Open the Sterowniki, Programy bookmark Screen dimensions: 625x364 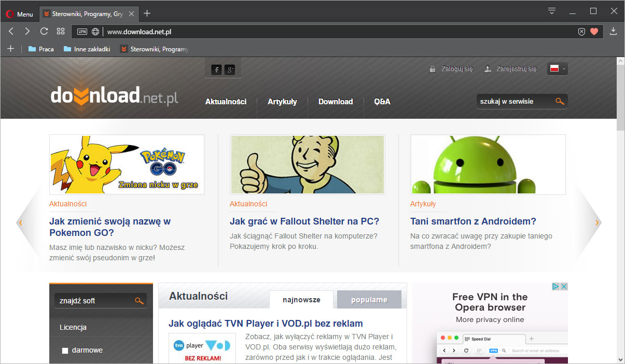click(154, 49)
